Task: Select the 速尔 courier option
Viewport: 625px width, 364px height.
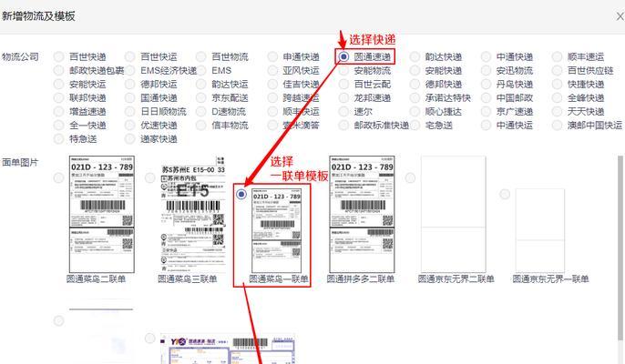Action: [x=343, y=112]
